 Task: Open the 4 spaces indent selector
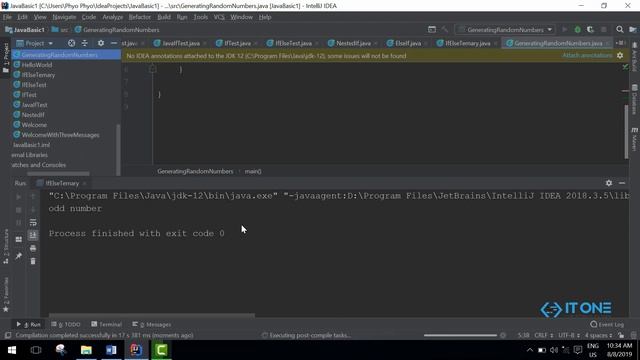click(x=599, y=335)
